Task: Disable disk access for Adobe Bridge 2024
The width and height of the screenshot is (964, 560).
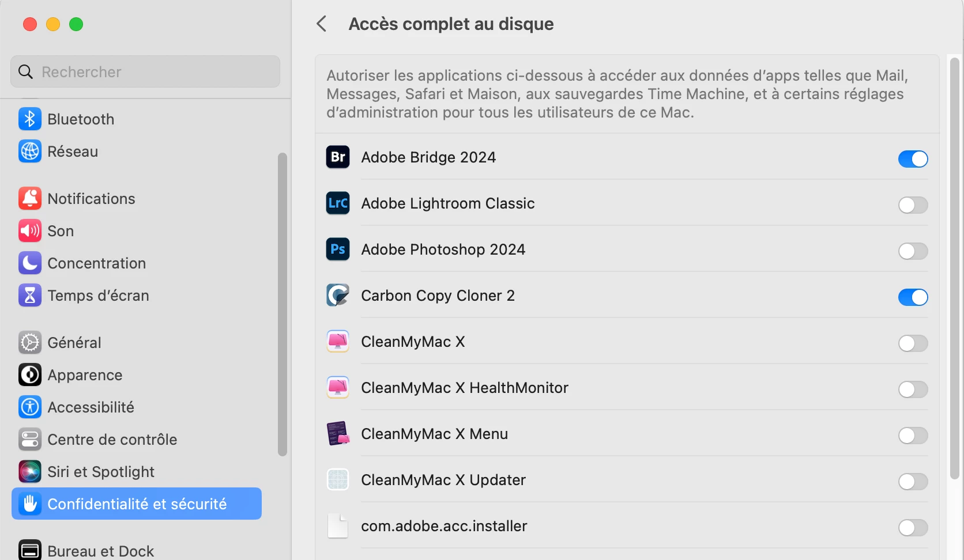Action: [x=913, y=159]
